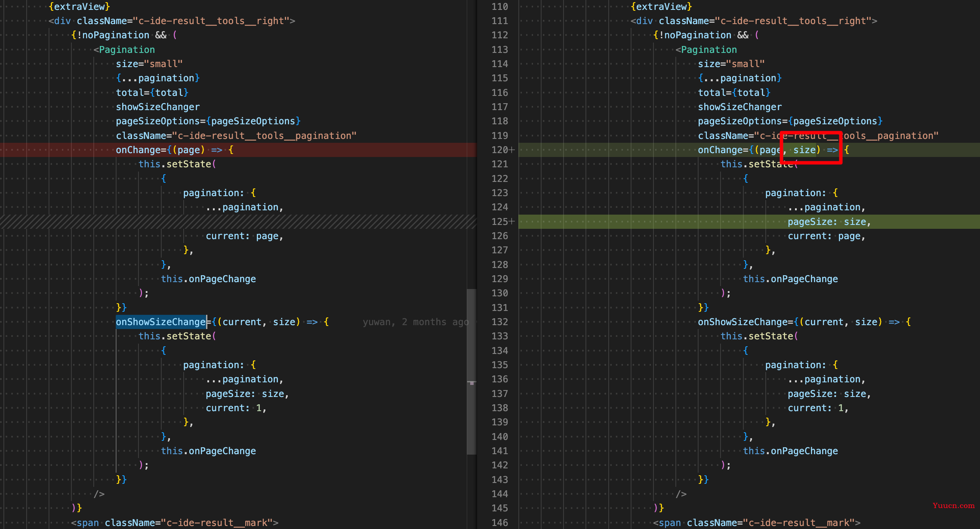The image size is (980, 529).
Task: Click '{...pagination}' in the left pane
Action: [158, 78]
